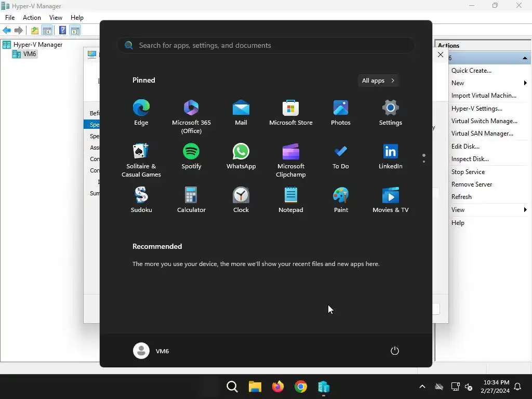Click the Help question mark toolbar icon

click(x=62, y=31)
